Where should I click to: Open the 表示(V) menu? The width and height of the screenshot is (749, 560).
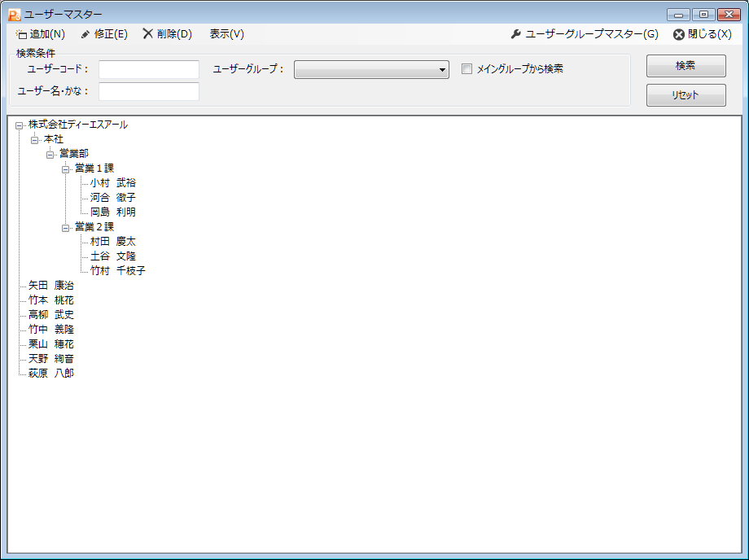(x=227, y=34)
